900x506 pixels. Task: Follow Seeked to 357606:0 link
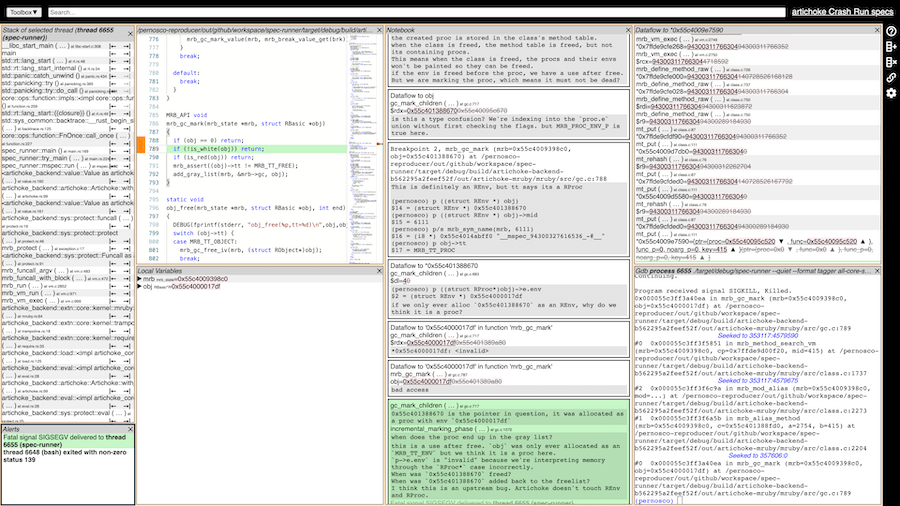tap(758, 456)
